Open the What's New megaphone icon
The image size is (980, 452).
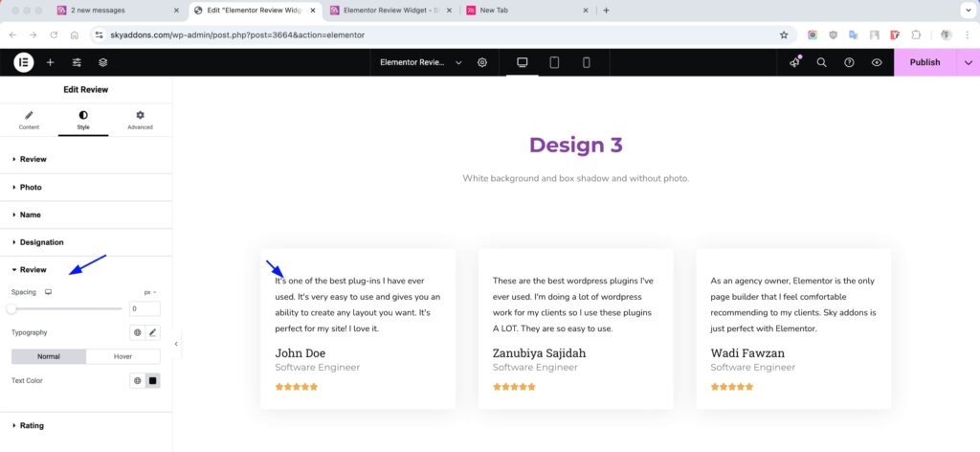click(795, 62)
